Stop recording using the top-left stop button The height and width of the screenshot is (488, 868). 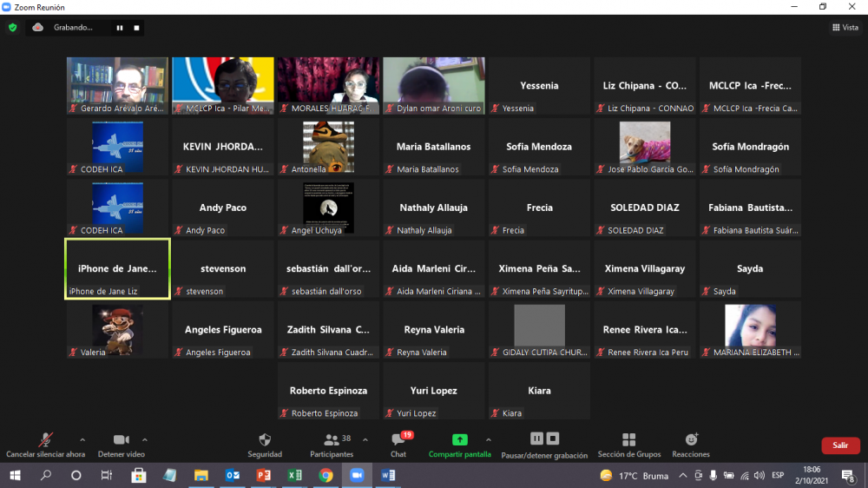tap(137, 28)
